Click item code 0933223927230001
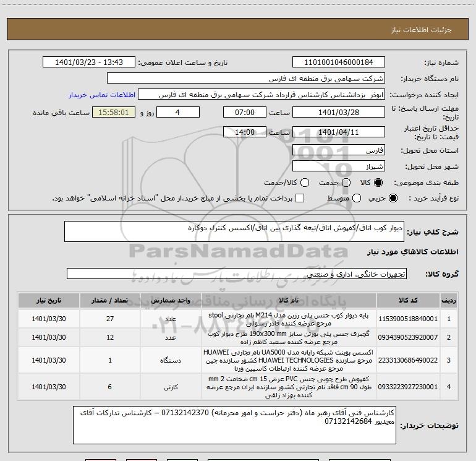Image resolution: width=476 pixels, height=461 pixels. (408, 387)
